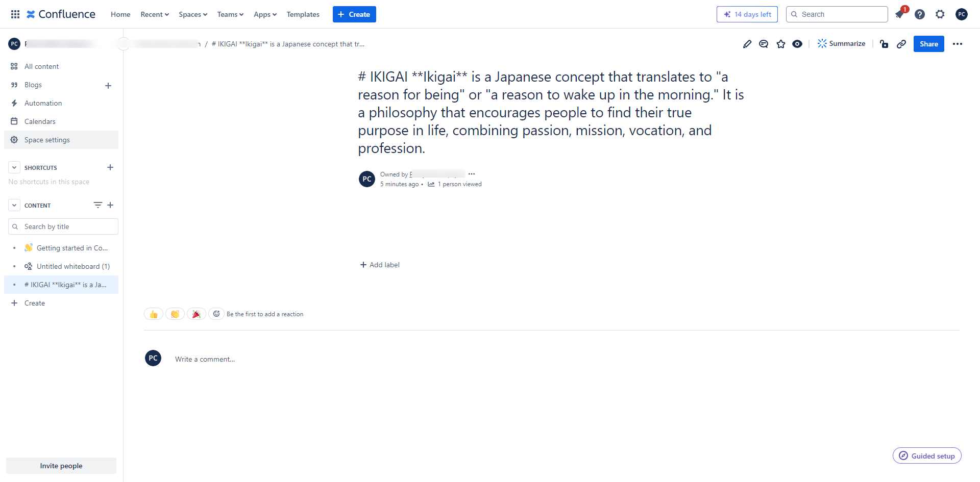Open notifications bell with red badge
This screenshot has width=980, height=482.
[x=900, y=14]
